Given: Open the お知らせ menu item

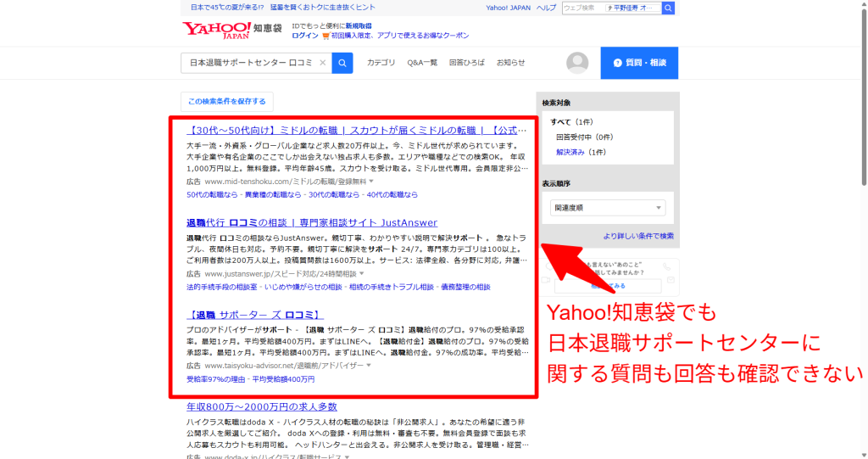Looking at the screenshot, I should (510, 63).
